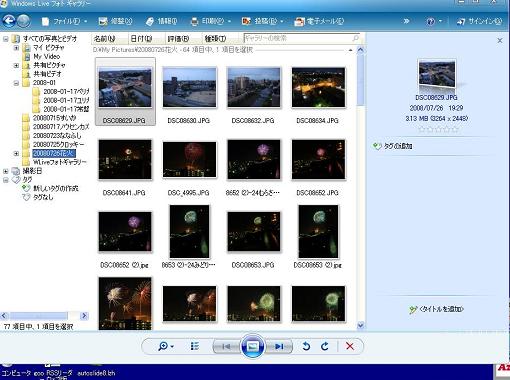This screenshot has width=510, height=380.
Task: Select thumbnail DSC08641.JPG
Action: click(125, 160)
